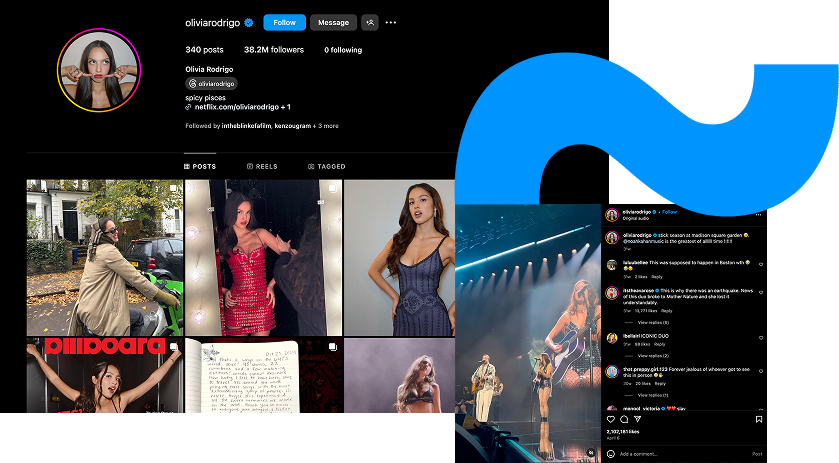Click carousel icon on Billboard cover post

pos(173,346)
